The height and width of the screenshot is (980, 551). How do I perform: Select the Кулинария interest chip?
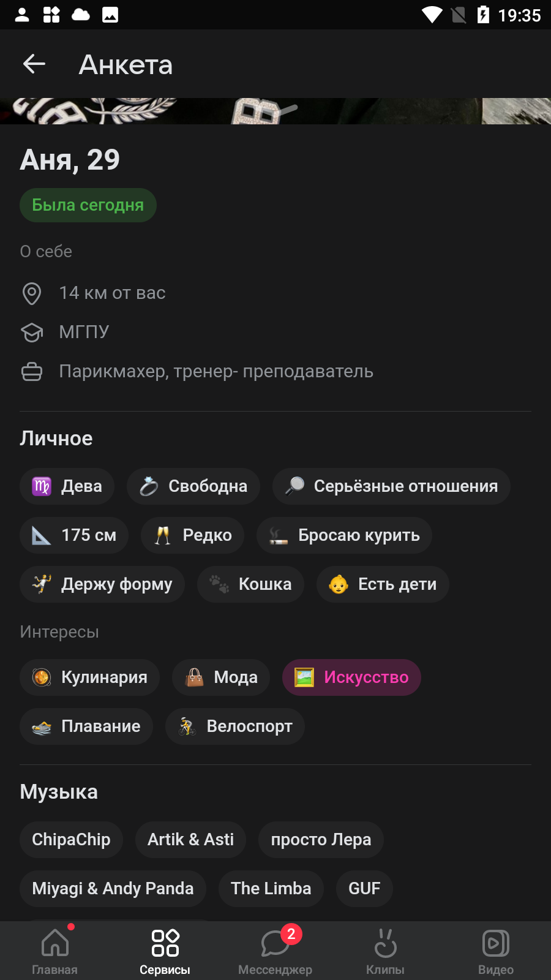pos(89,677)
